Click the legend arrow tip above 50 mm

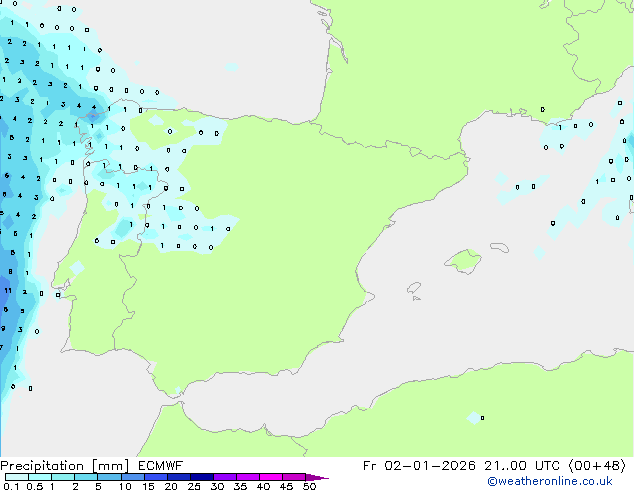pyautogui.click(x=317, y=477)
